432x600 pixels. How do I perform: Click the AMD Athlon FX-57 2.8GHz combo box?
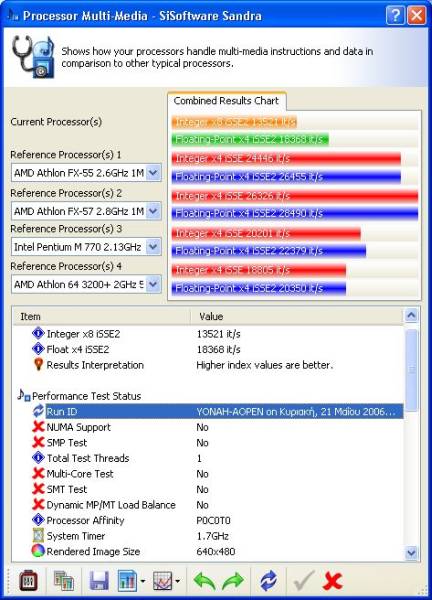86,211
